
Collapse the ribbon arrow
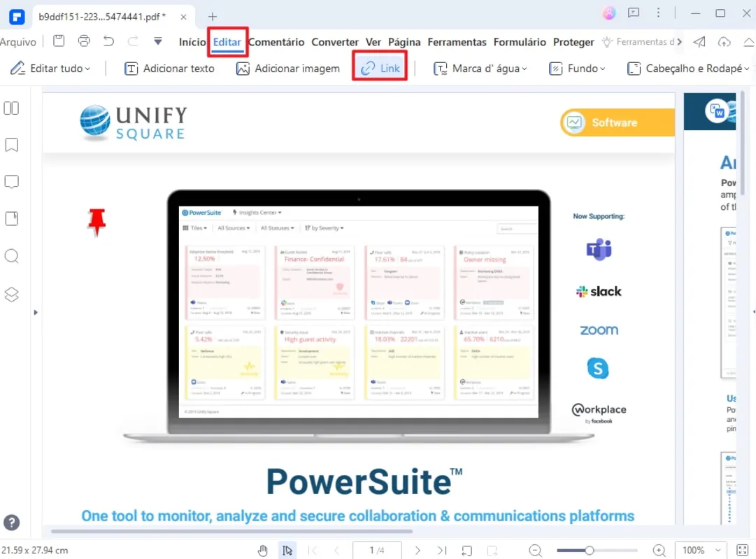click(x=749, y=42)
